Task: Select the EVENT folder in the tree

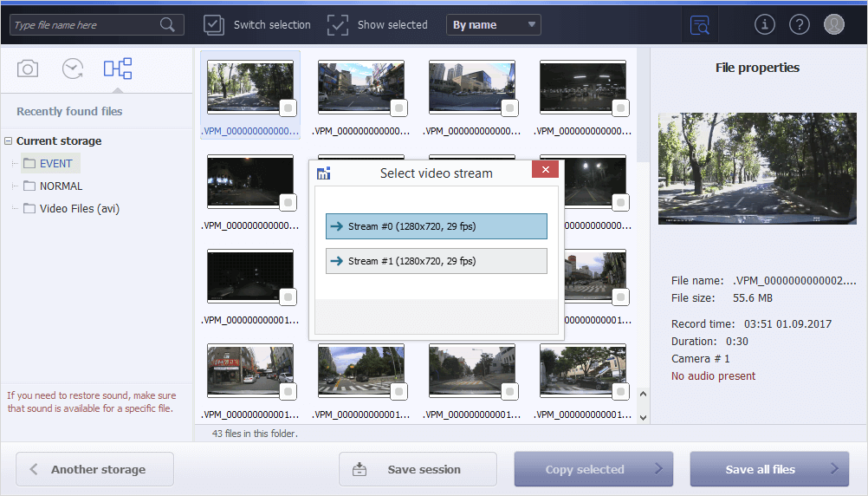Action: (x=51, y=164)
